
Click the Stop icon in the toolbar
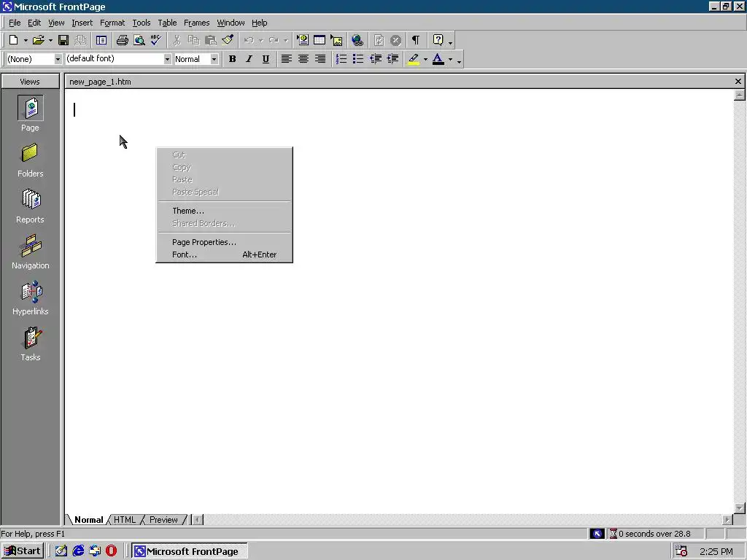coord(395,41)
